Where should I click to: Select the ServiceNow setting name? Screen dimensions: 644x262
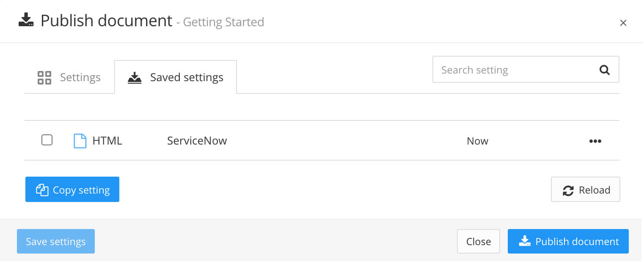[x=197, y=140]
